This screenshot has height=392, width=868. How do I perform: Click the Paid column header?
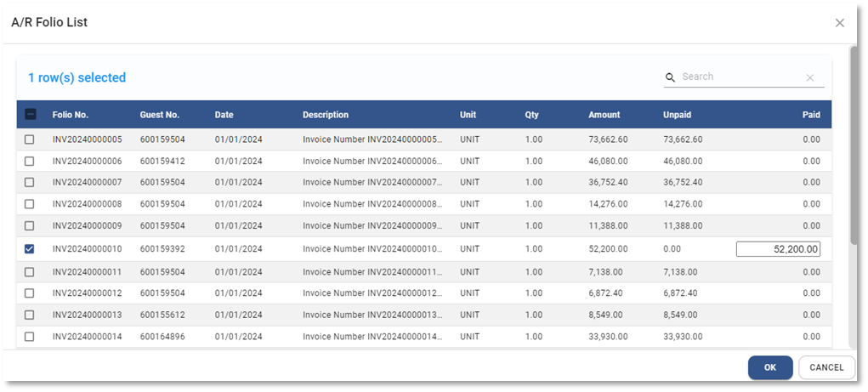(811, 115)
